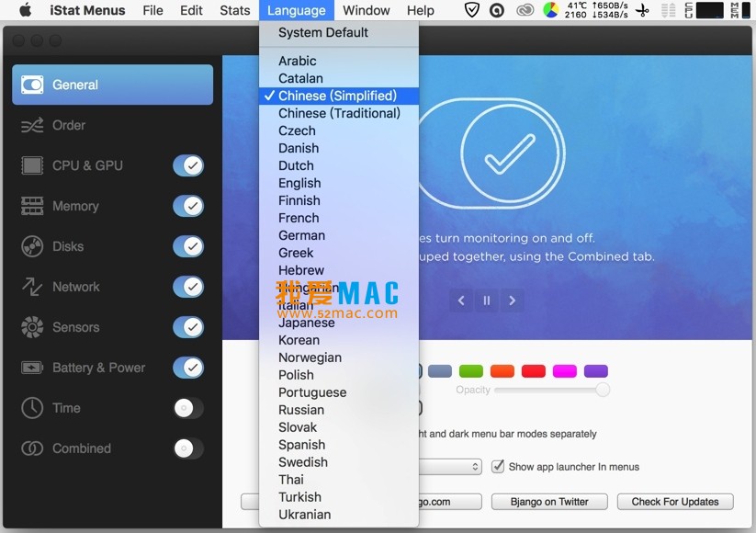Select the General sidebar section
This screenshot has width=756, height=533.
[112, 85]
